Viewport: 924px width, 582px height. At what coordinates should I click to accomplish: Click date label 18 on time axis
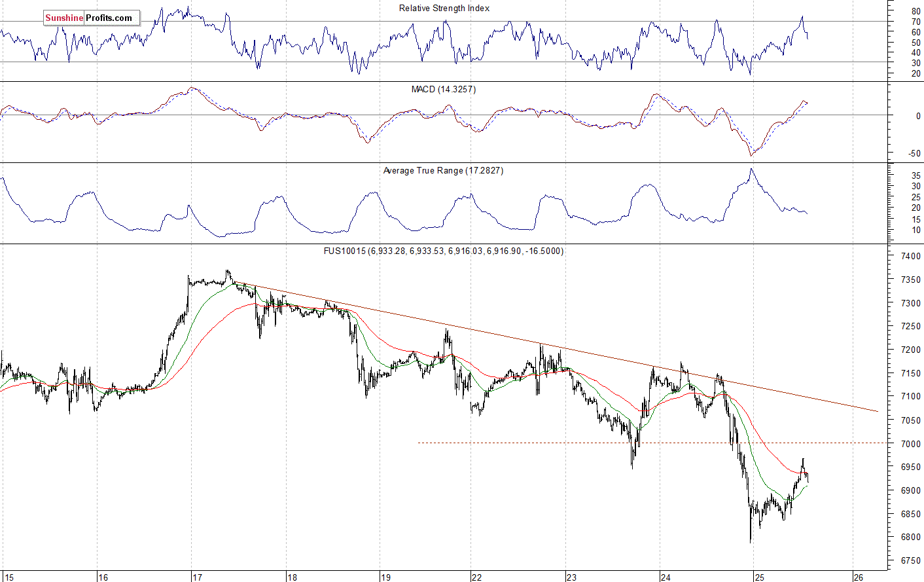pyautogui.click(x=291, y=577)
